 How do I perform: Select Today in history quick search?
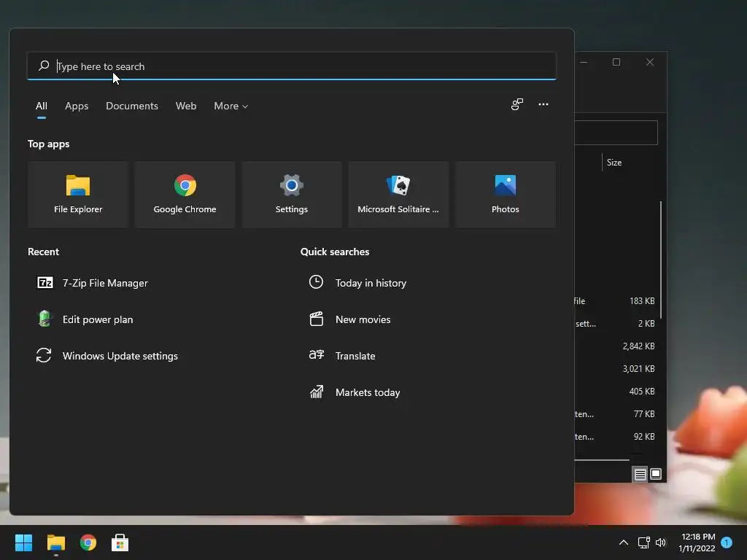357,283
